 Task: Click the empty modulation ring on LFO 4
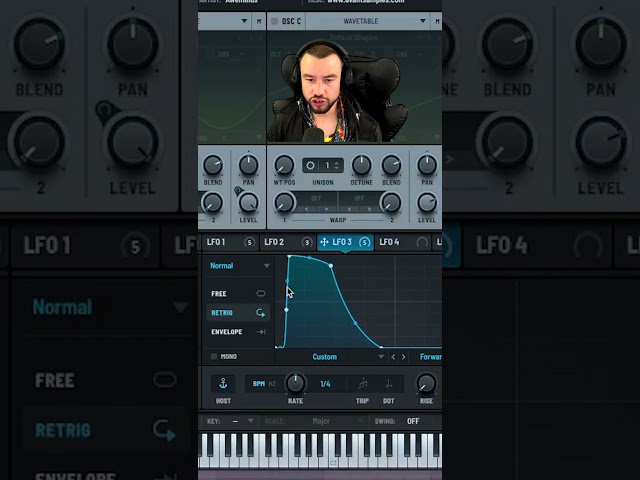422,242
